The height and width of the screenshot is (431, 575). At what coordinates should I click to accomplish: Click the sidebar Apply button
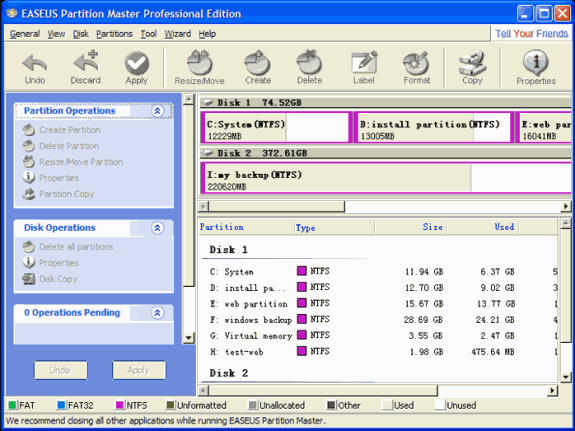point(139,370)
